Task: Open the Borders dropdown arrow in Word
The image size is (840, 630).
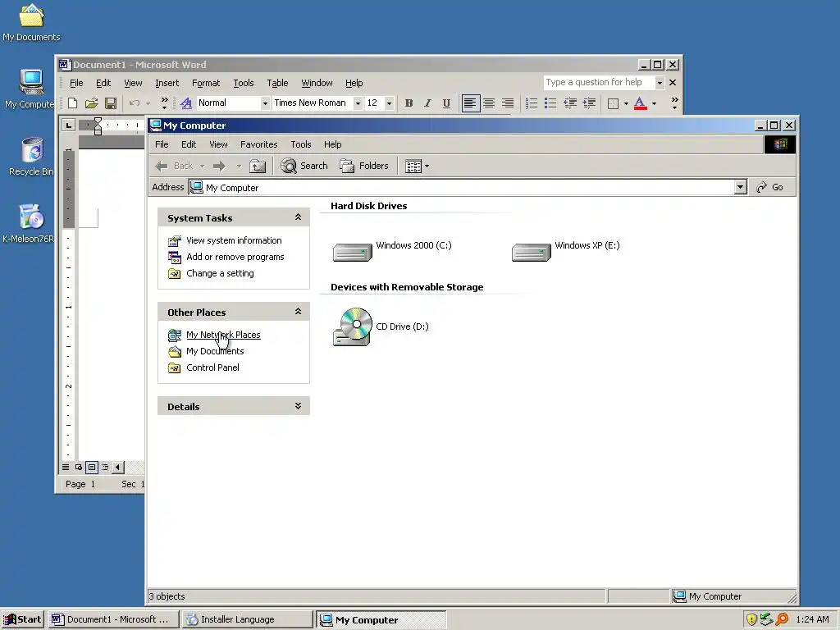Action: coord(626,103)
